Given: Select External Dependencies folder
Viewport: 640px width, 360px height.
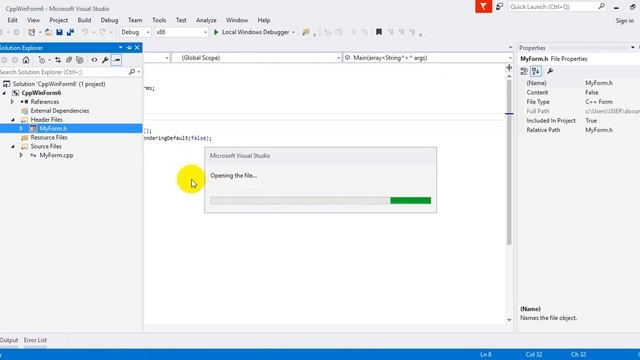Looking at the screenshot, I should (60, 111).
